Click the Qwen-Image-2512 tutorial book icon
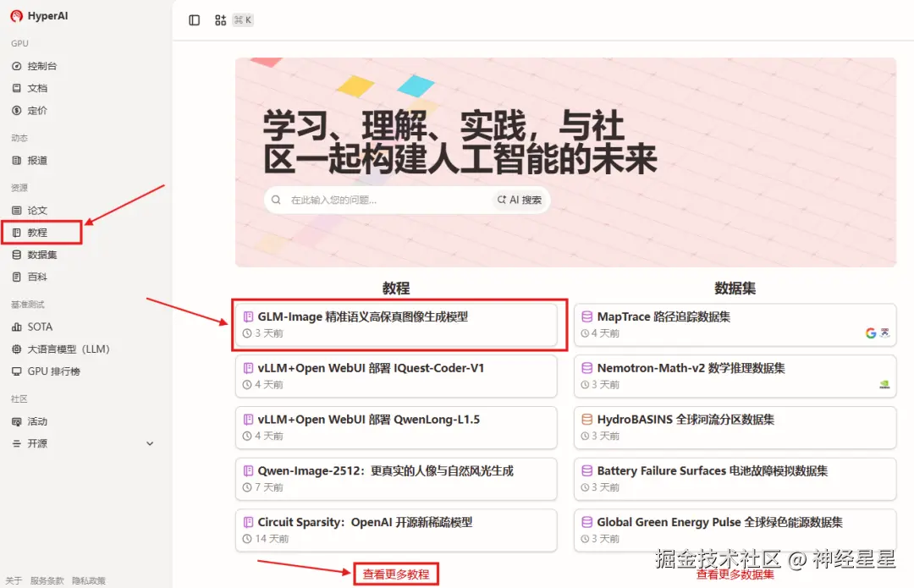The height and width of the screenshot is (588, 914). point(248,470)
